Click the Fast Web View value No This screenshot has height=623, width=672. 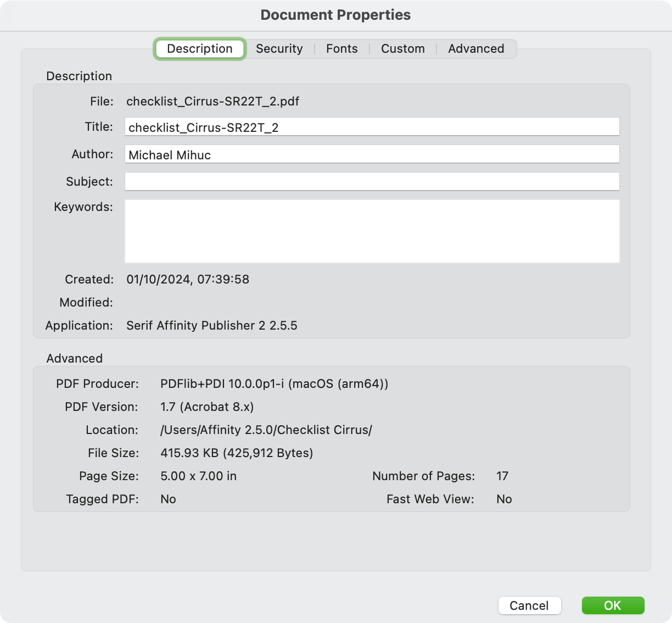(x=504, y=499)
